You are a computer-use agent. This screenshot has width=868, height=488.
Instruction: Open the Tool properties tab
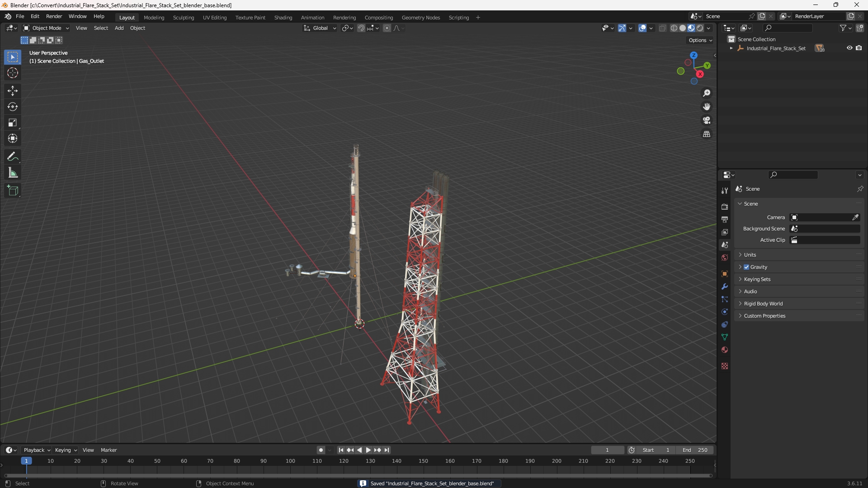(725, 191)
